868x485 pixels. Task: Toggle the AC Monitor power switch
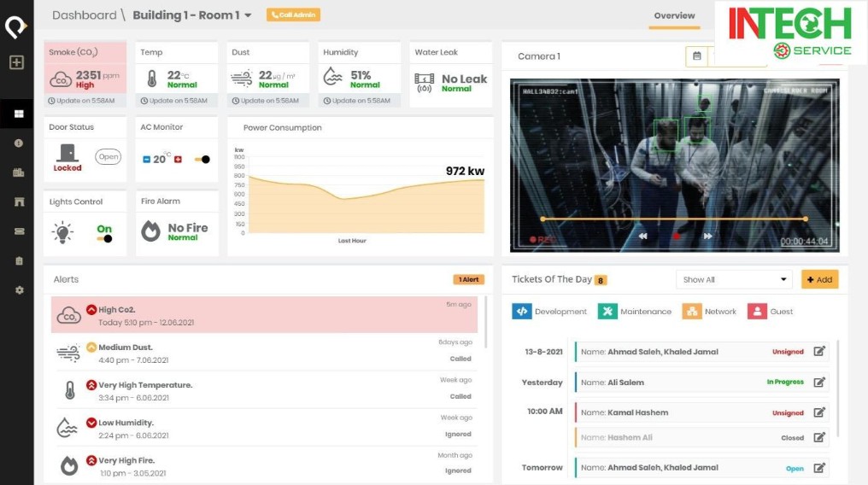pos(202,160)
